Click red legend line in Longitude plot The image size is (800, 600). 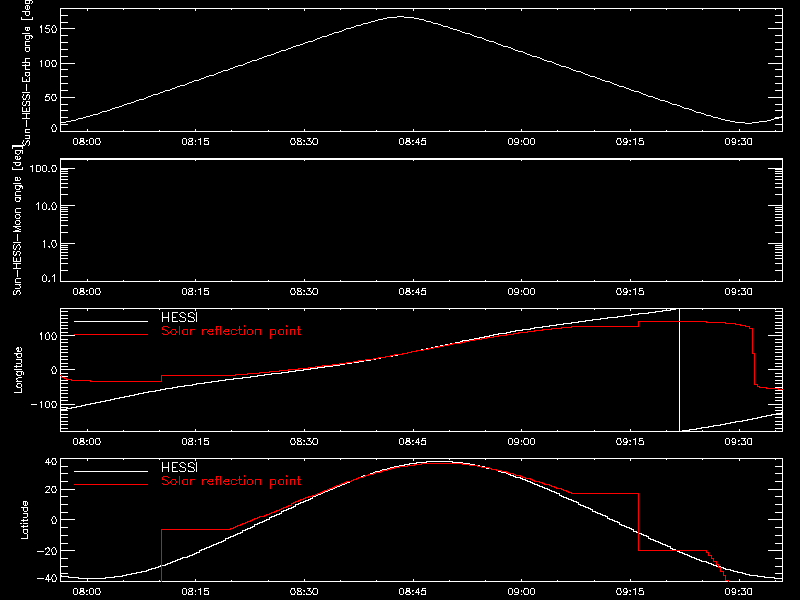[111, 335]
